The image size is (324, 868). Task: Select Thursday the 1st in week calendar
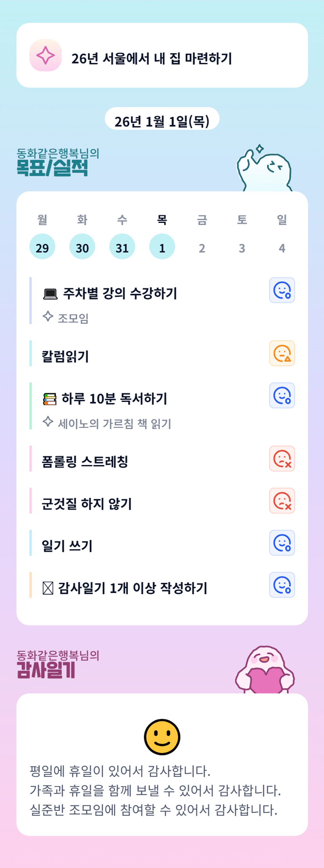(x=162, y=247)
